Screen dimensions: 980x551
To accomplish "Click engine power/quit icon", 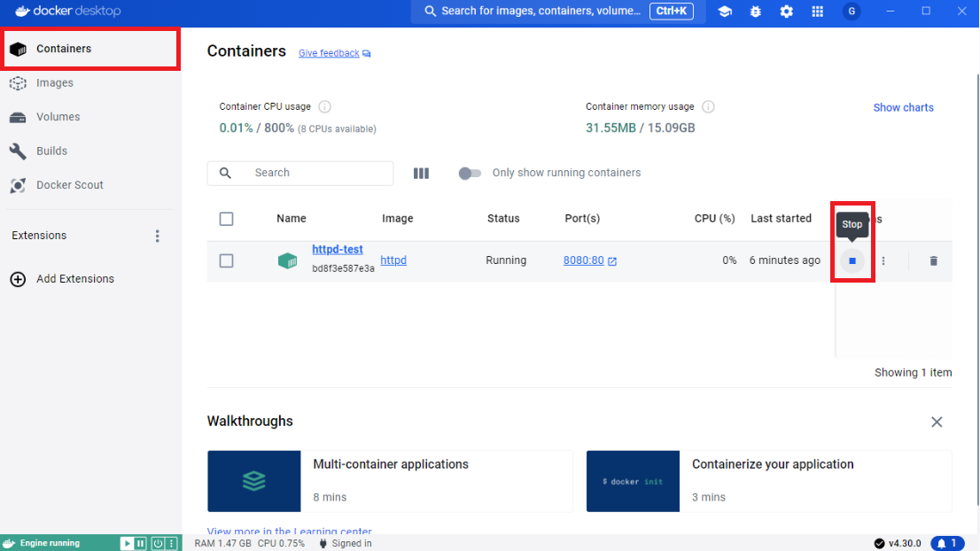I will point(158,544).
